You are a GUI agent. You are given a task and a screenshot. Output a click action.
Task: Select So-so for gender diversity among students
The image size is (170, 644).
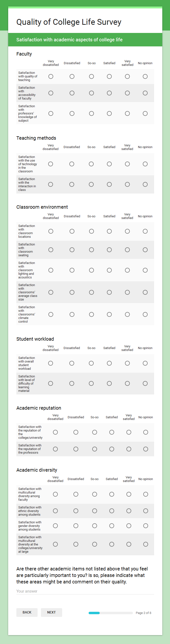pyautogui.click(x=94, y=526)
